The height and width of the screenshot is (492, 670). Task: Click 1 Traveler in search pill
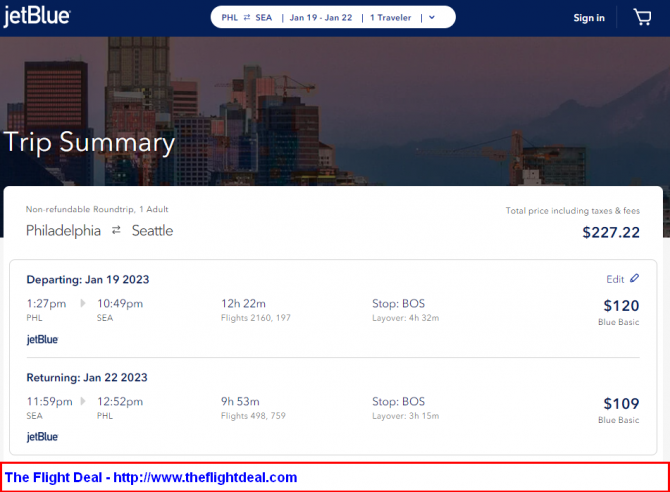[x=391, y=18]
